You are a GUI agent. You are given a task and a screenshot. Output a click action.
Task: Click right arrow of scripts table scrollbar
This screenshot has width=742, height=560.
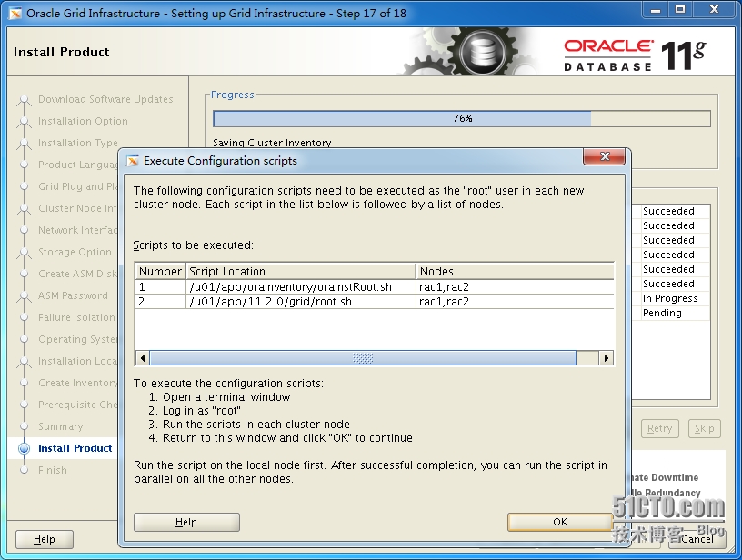point(607,358)
